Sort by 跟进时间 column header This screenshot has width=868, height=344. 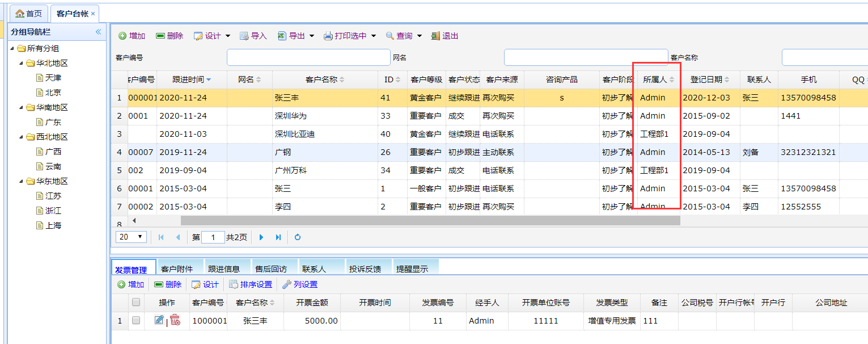(x=192, y=79)
